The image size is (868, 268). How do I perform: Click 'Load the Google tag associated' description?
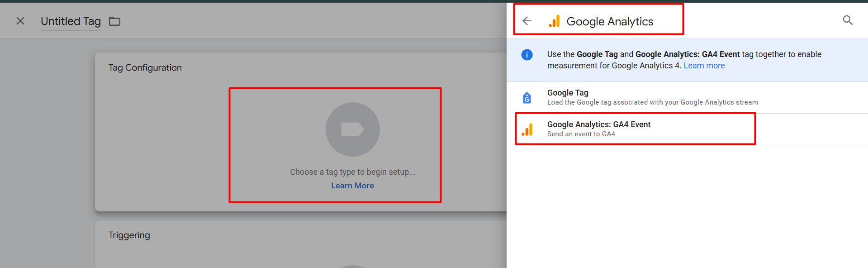(652, 102)
